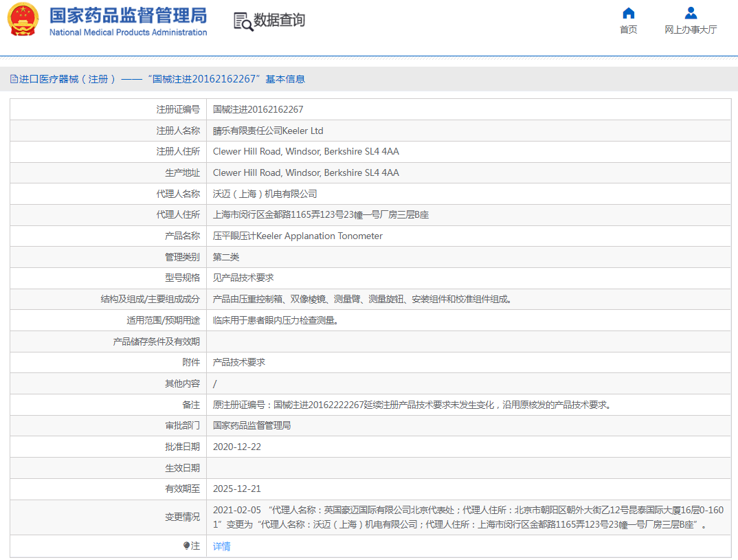Click the 首页 text link

pyautogui.click(x=628, y=30)
